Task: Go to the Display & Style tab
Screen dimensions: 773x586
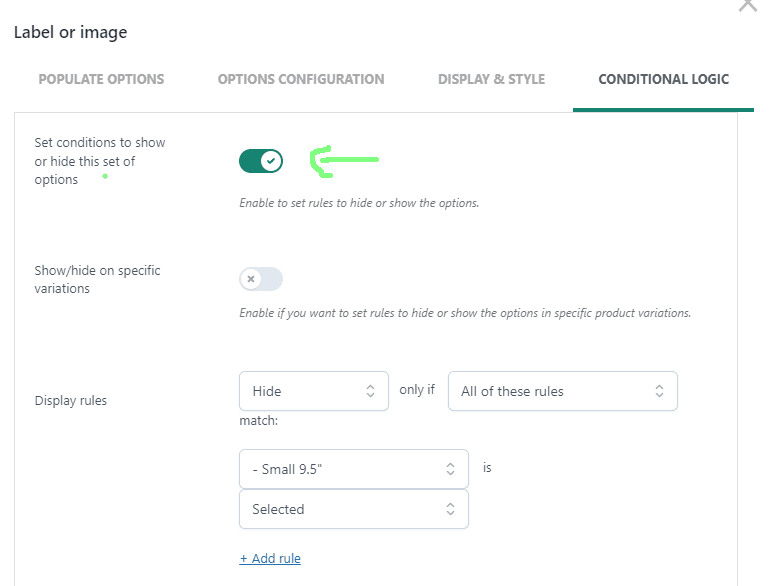Action: (x=492, y=79)
